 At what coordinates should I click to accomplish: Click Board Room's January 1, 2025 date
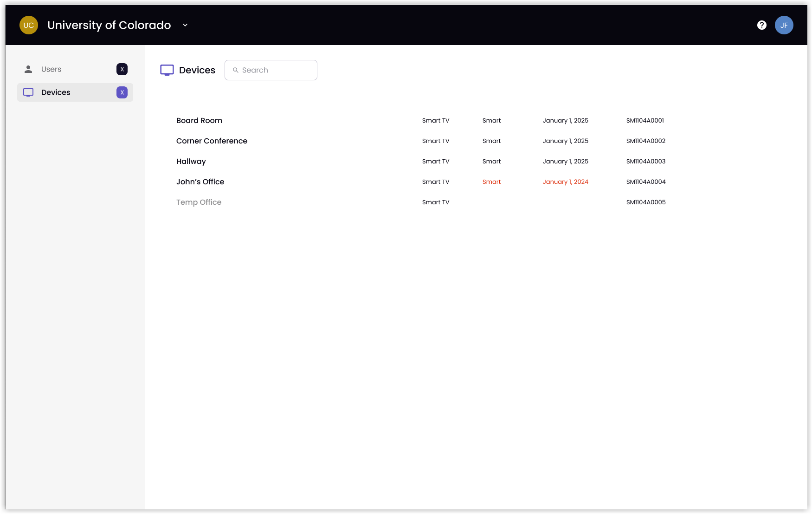pos(566,120)
